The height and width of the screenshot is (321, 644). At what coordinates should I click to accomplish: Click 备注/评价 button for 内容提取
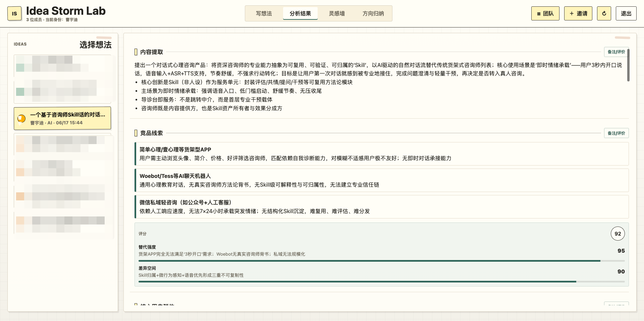pyautogui.click(x=616, y=52)
